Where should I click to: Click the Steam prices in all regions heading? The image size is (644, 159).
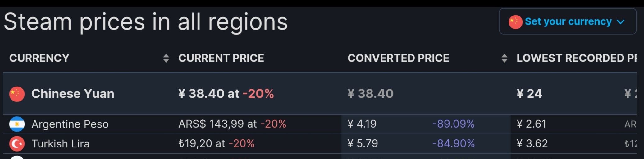pos(146,22)
